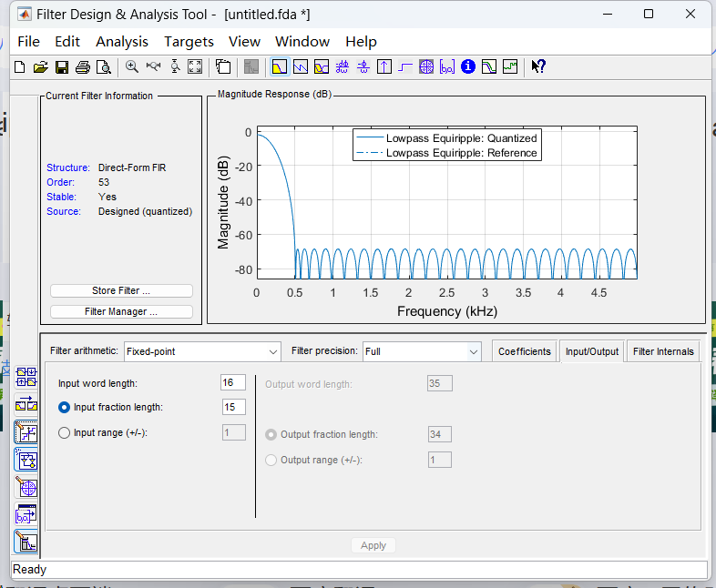Show Filter Information via blue info icon
This screenshot has height=588, width=716.
tap(468, 66)
